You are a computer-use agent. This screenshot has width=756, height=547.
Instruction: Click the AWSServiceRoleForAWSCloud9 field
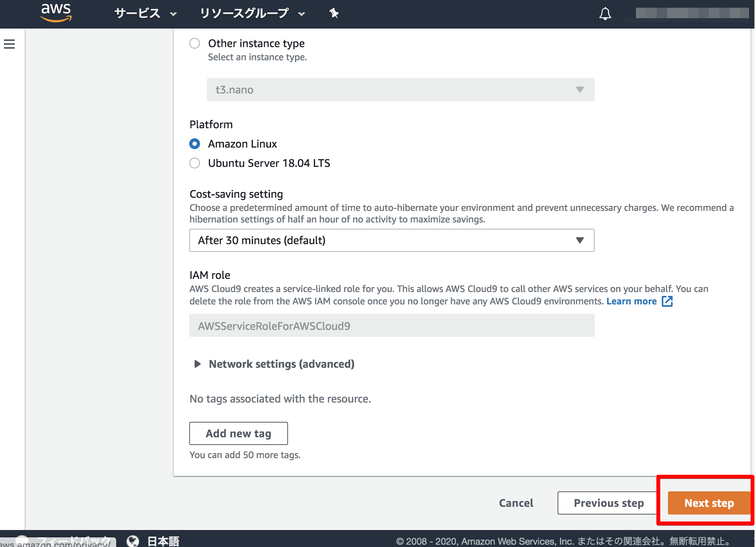click(392, 325)
